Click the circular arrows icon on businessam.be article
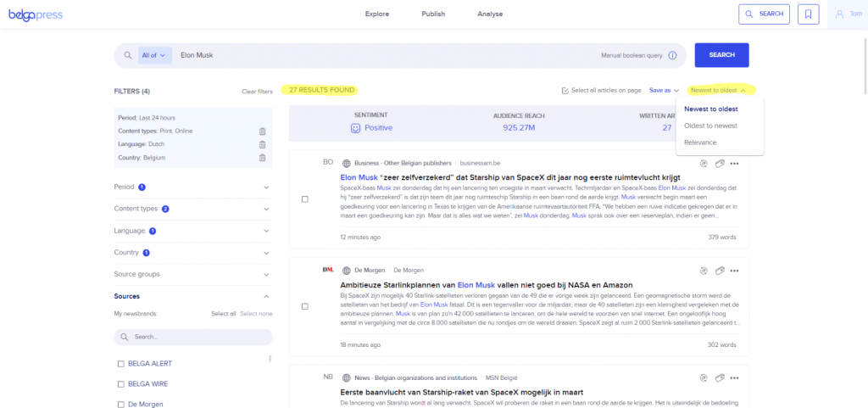The height and width of the screenshot is (408, 868). pyautogui.click(x=704, y=164)
